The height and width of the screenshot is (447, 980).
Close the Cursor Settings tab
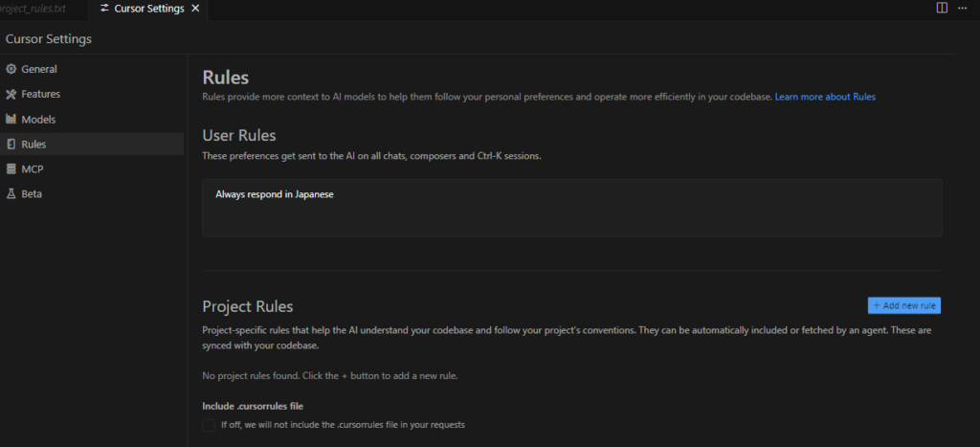click(195, 8)
